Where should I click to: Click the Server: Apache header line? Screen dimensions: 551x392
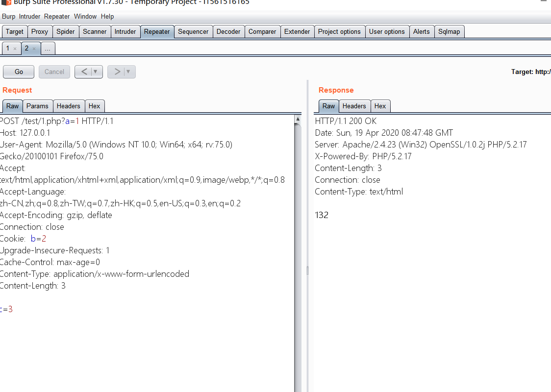pyautogui.click(x=421, y=145)
